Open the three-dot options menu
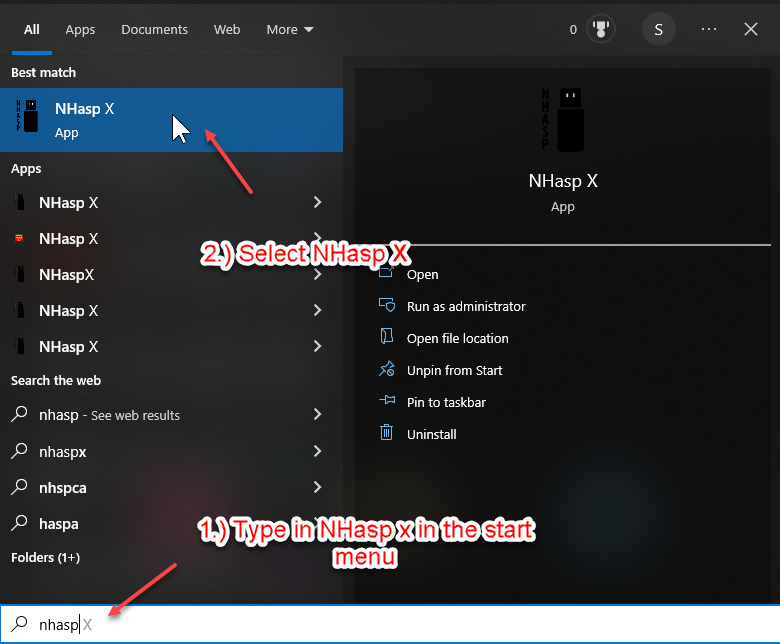The height and width of the screenshot is (644, 780). point(709,29)
